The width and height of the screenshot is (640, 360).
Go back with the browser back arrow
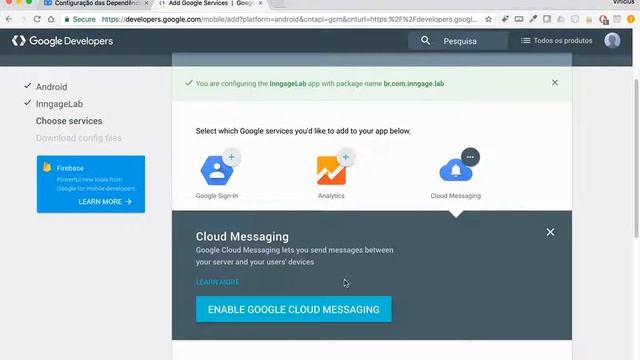click(x=9, y=19)
